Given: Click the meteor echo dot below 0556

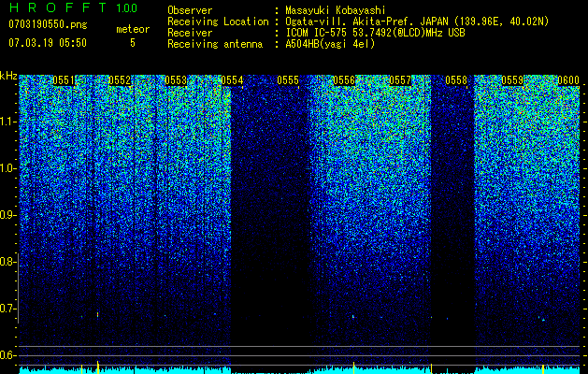Looking at the screenshot, I should pyautogui.click(x=352, y=317).
